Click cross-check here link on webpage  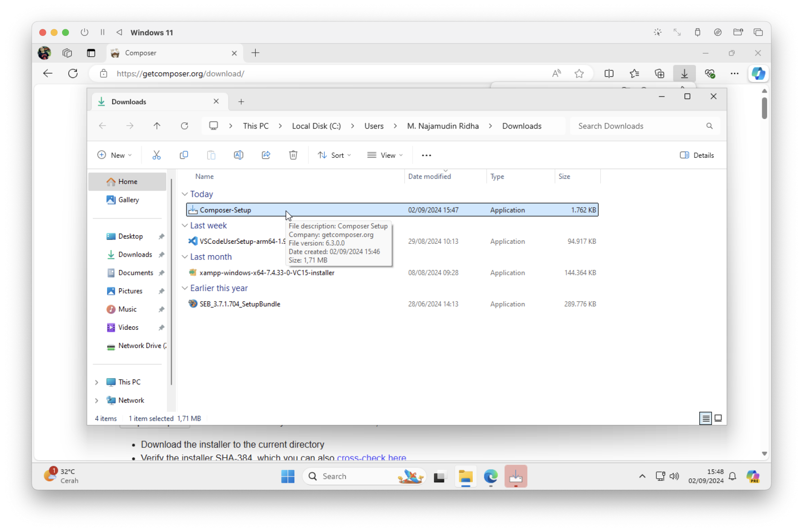click(371, 457)
